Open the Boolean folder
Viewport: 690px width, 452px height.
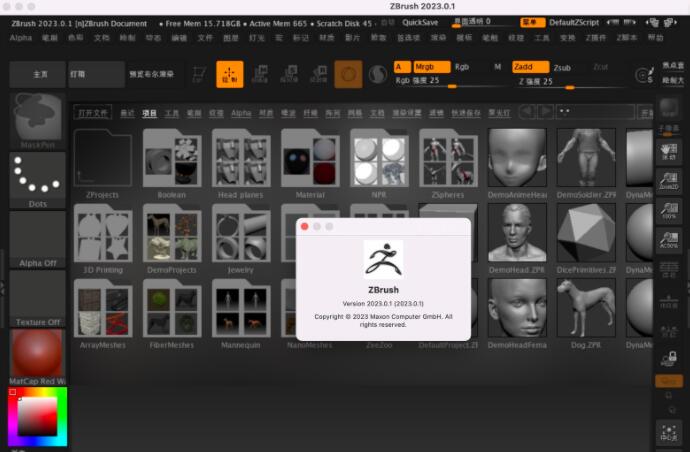click(172, 163)
